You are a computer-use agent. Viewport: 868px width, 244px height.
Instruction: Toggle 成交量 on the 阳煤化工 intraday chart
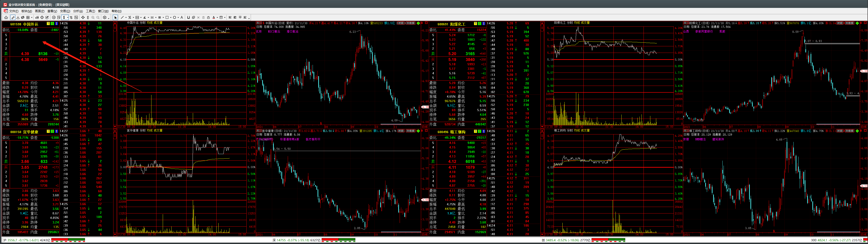point(586,23)
